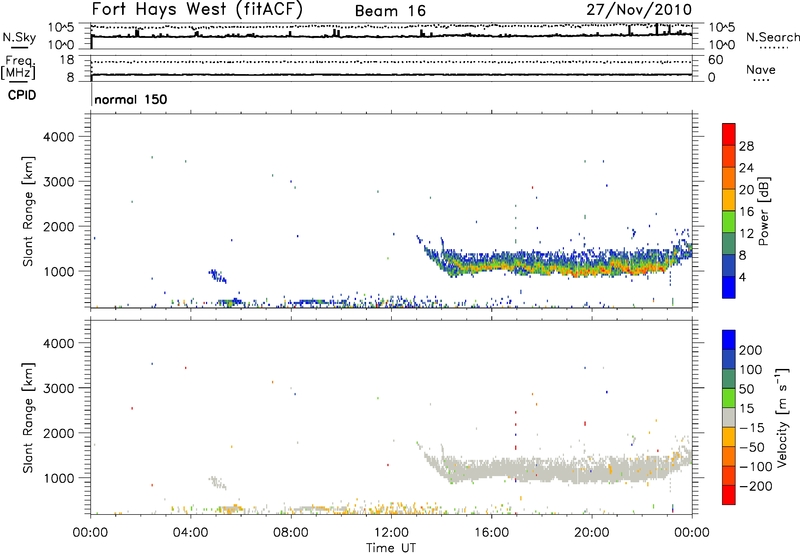Click the '200' velocity colorbar tick

click(x=751, y=350)
